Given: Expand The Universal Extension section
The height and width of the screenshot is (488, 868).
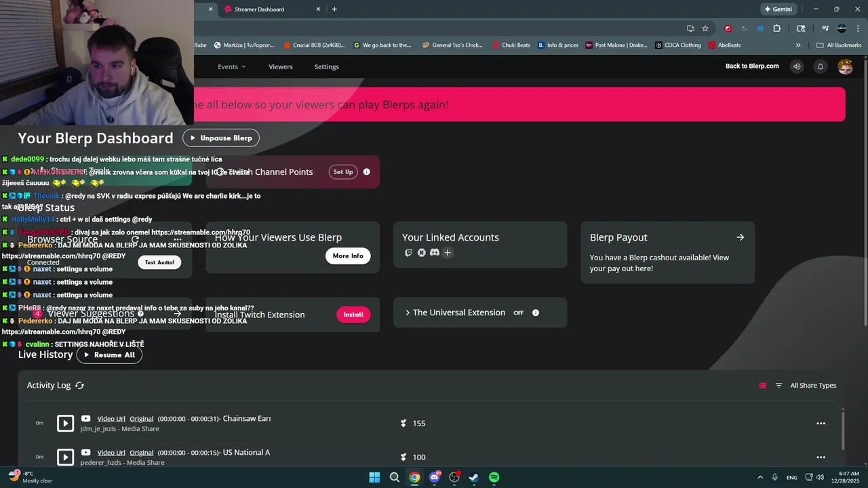Looking at the screenshot, I should tap(408, 312).
